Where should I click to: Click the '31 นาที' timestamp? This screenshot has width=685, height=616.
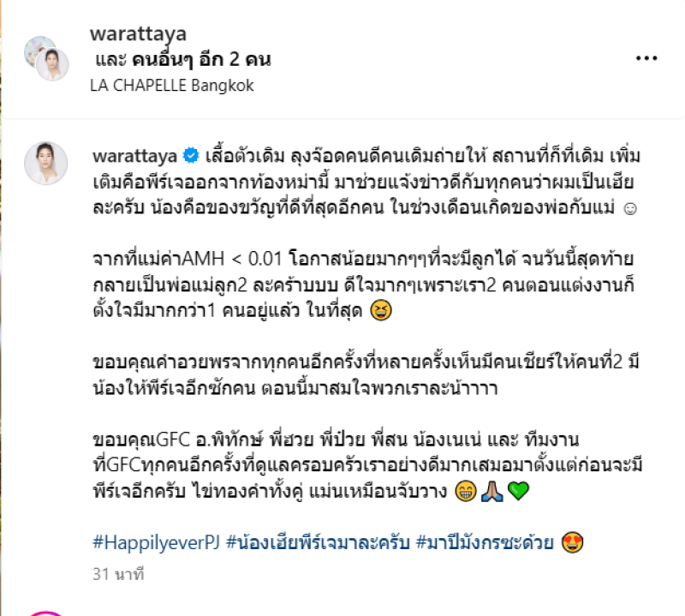[118, 574]
